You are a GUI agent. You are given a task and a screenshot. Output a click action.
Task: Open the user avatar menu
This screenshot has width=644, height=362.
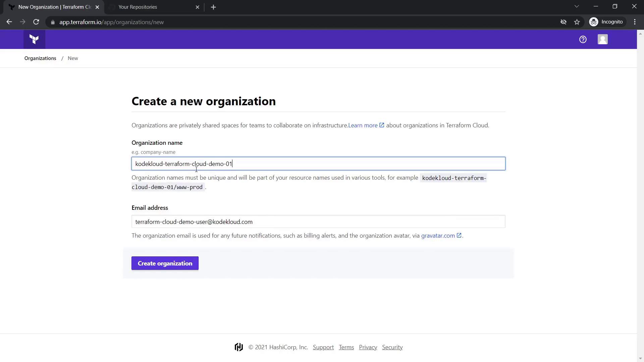coord(602,40)
